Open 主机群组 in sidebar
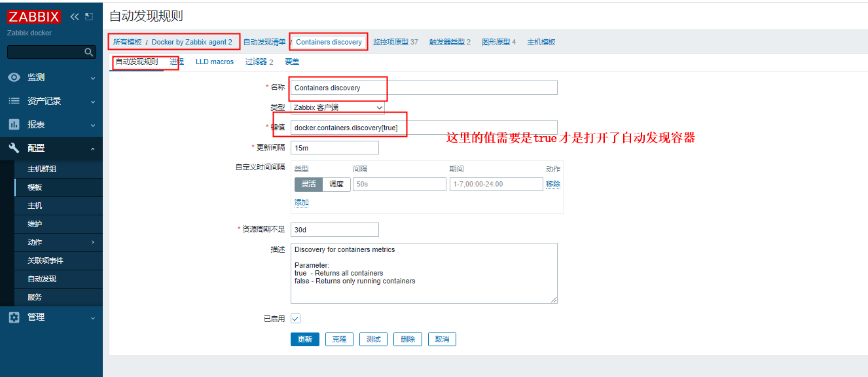The width and height of the screenshot is (868, 377). coord(42,169)
